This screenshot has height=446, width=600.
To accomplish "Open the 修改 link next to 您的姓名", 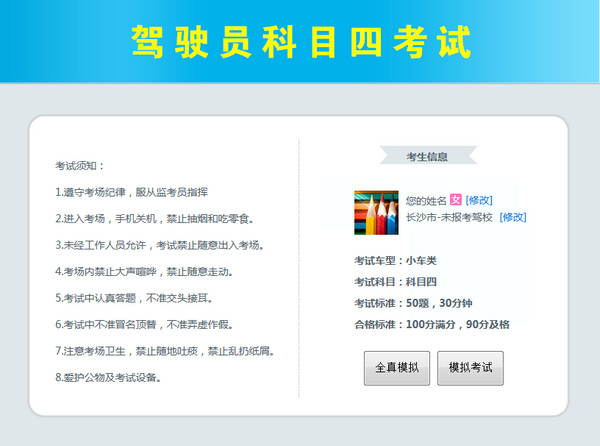I will (479, 200).
